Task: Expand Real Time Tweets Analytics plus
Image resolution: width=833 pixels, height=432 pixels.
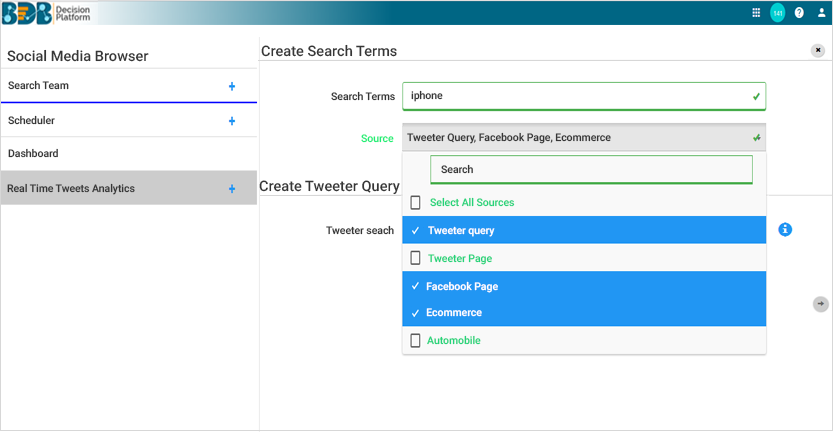Action: 232,189
